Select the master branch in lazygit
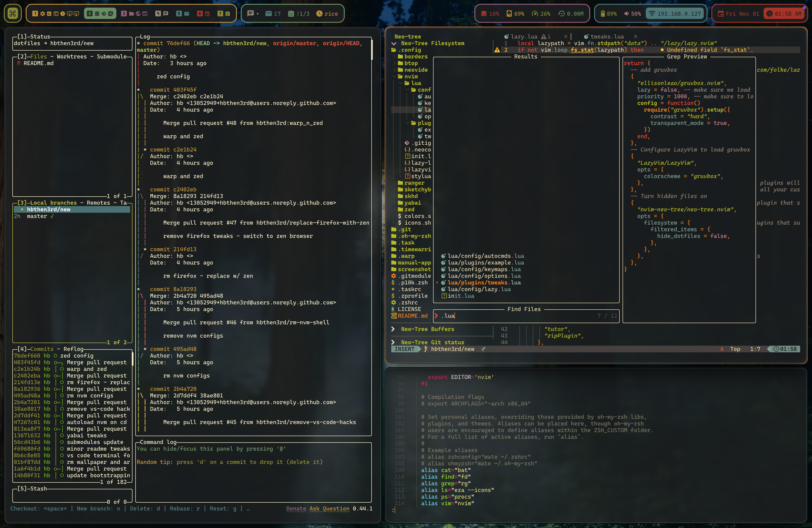 tap(72, 216)
